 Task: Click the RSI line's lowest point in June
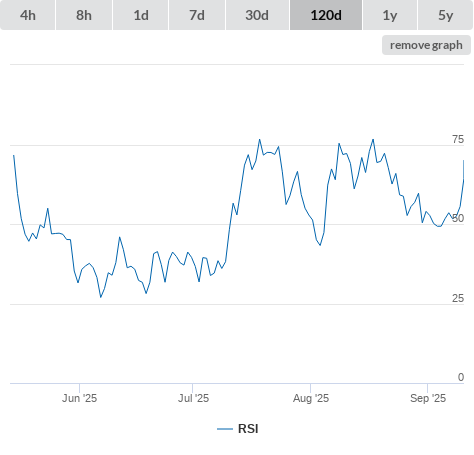[x=101, y=297]
